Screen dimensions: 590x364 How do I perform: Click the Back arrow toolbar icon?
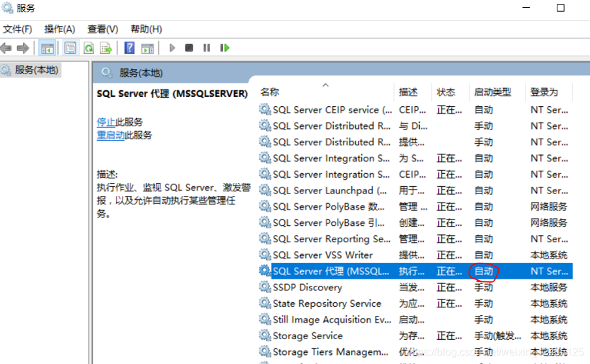tap(6, 48)
